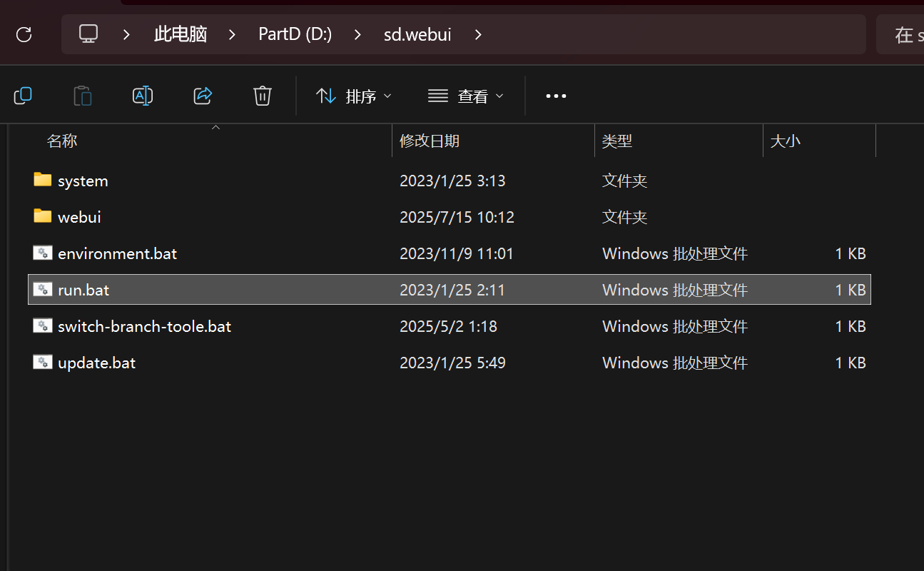Open the 排序 sort dropdown
The height and width of the screenshot is (571, 924).
pos(354,96)
